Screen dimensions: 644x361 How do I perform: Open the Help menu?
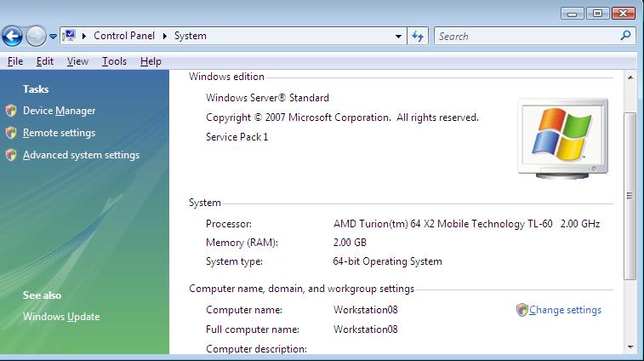151,61
